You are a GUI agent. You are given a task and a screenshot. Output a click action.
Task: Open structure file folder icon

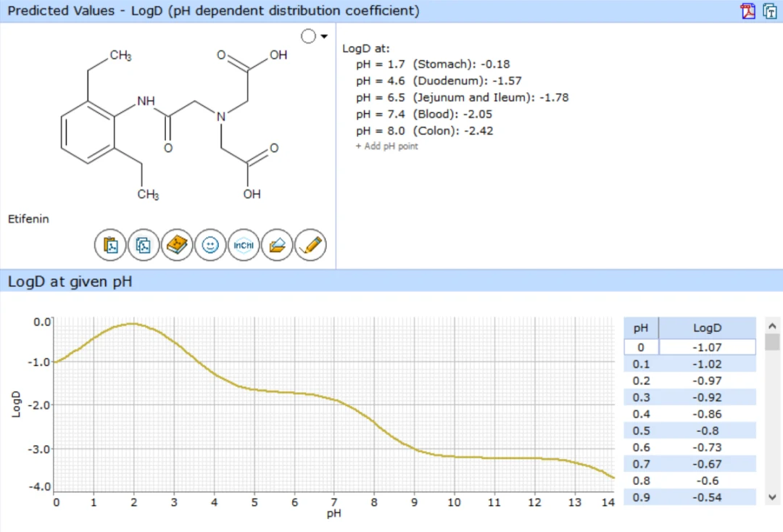tap(277, 245)
